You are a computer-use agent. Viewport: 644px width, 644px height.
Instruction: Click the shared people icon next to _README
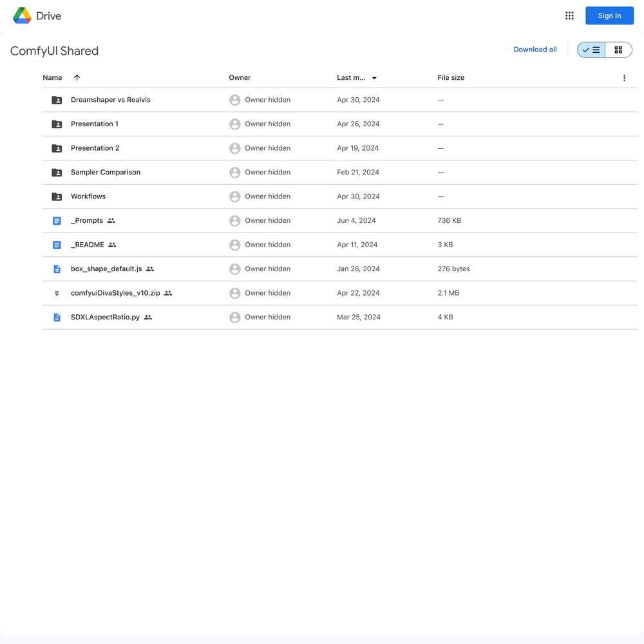[112, 245]
